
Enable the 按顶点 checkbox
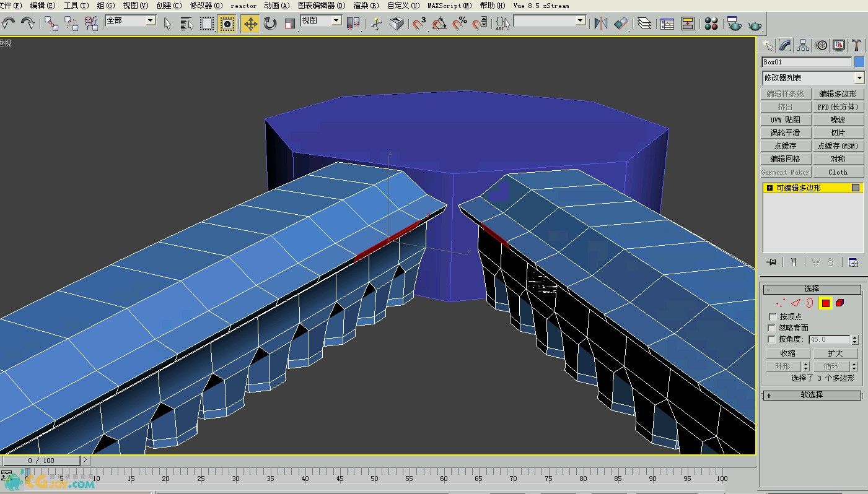pos(772,316)
